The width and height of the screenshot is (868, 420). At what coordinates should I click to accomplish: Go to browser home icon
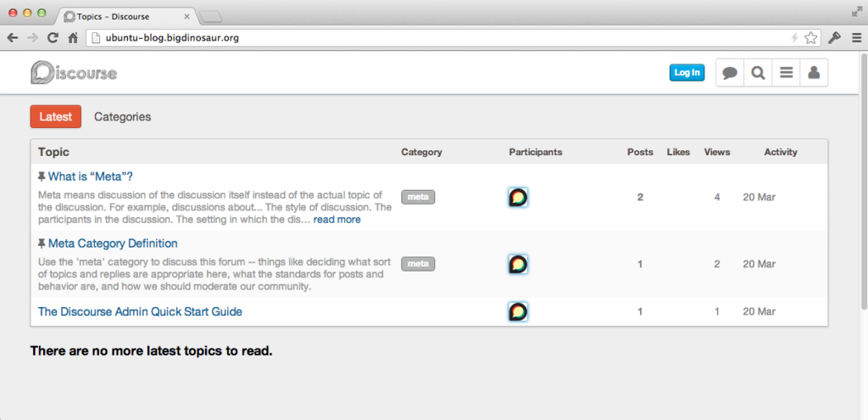click(73, 37)
